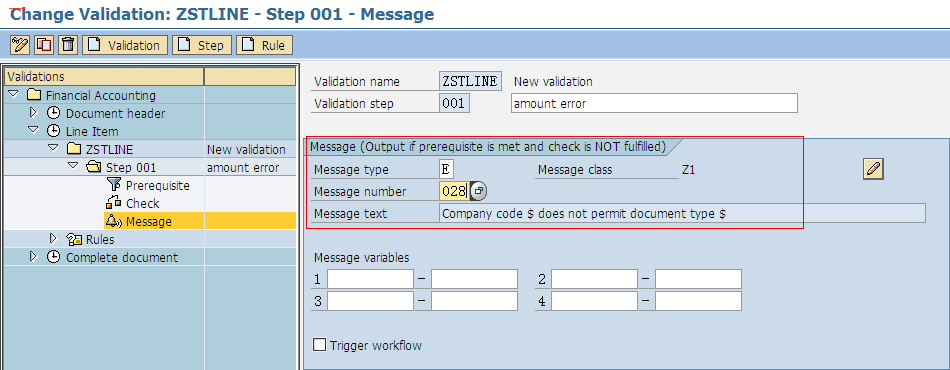Click the Line Item clock icon
Image resolution: width=950 pixels, height=370 pixels.
[x=53, y=130]
